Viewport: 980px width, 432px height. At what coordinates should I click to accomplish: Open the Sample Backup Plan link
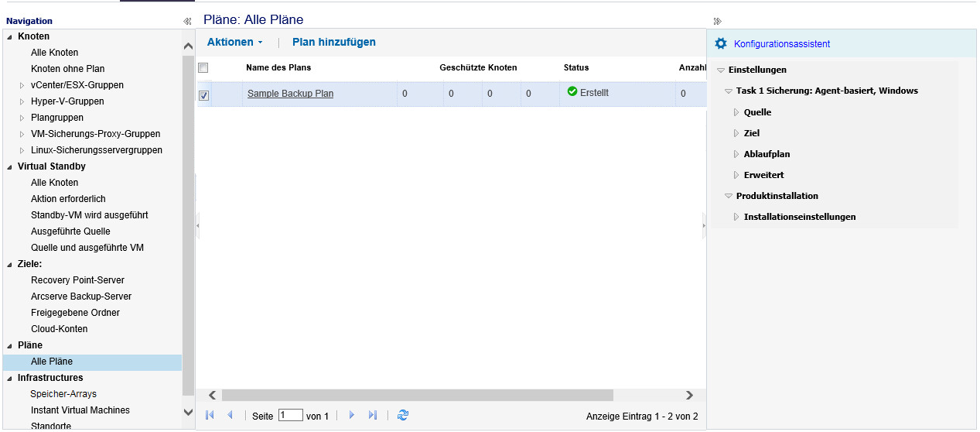tap(290, 94)
